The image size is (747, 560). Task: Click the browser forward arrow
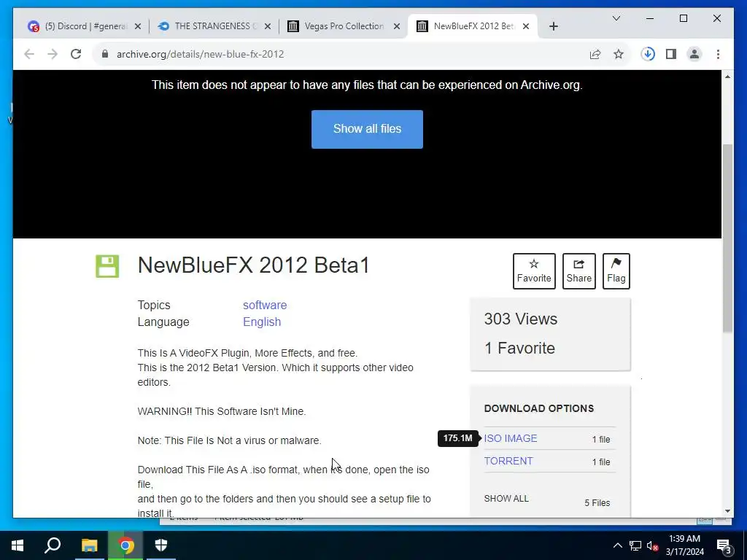click(53, 54)
